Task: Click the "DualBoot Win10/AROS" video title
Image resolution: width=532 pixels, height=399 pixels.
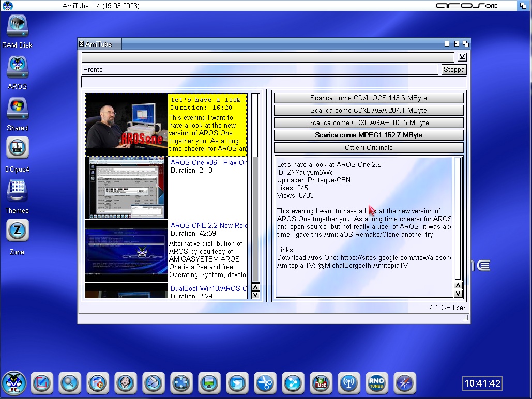Action: 208,288
